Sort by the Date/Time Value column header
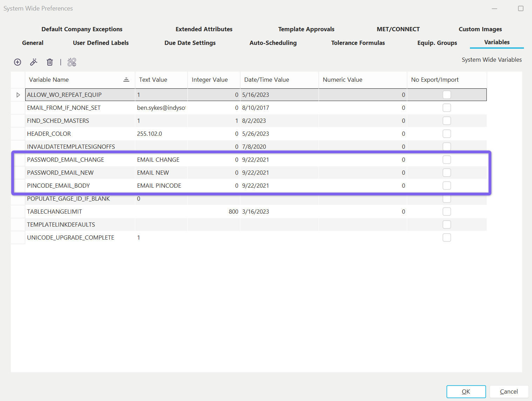This screenshot has height=401, width=532. click(x=267, y=80)
